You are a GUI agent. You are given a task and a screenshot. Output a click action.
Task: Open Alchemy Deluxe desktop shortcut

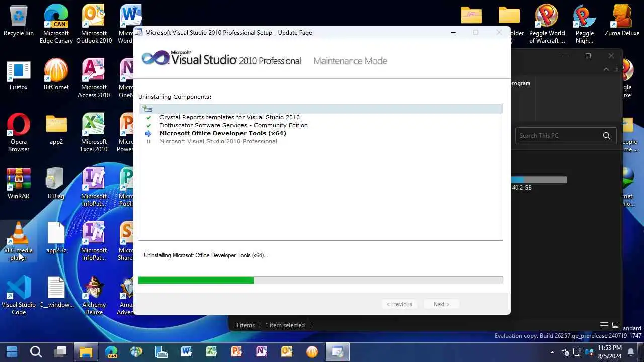point(94,296)
